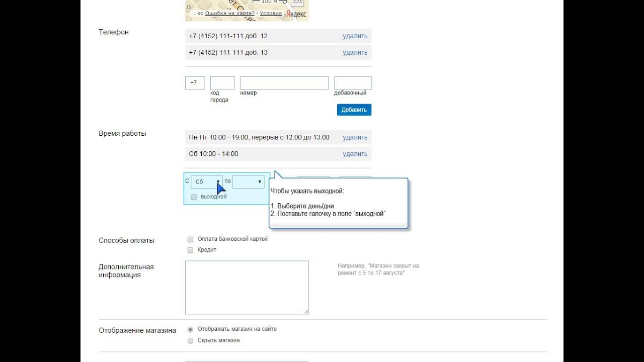Enable the Кредит payment checkbox

190,250
